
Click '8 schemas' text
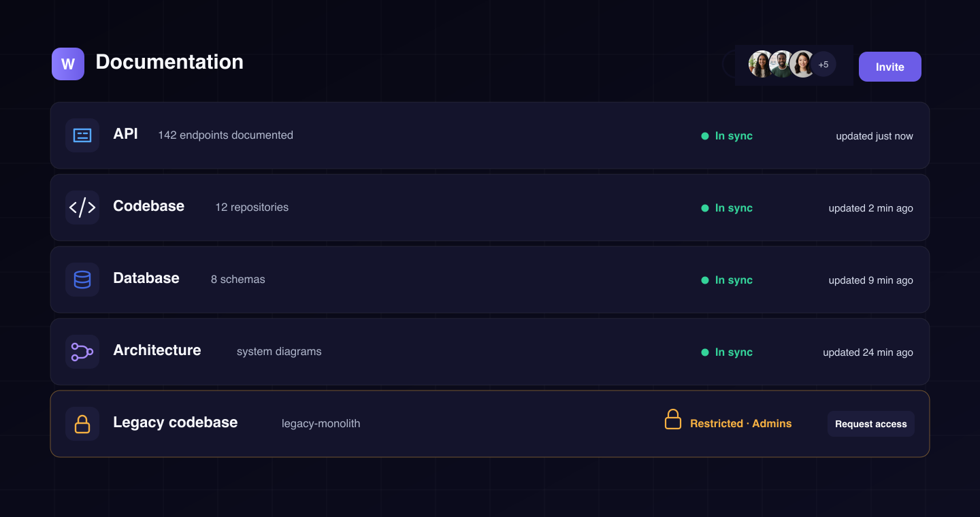tap(238, 280)
